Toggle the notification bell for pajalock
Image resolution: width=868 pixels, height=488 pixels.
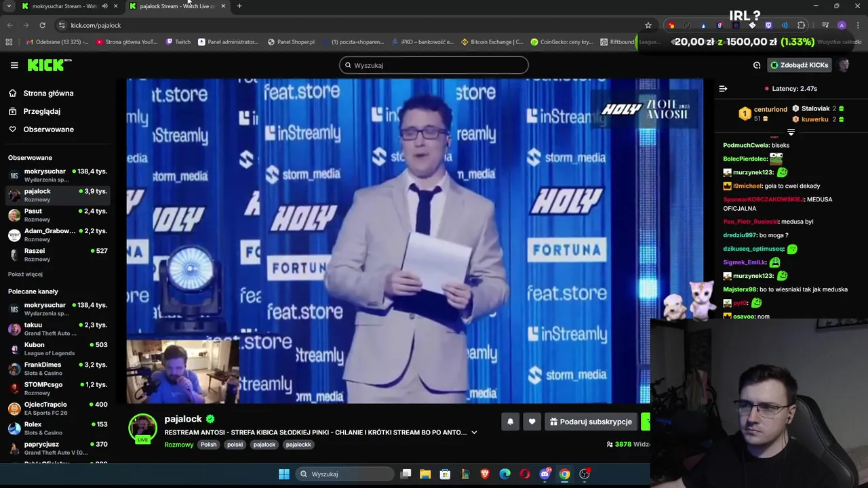click(510, 422)
